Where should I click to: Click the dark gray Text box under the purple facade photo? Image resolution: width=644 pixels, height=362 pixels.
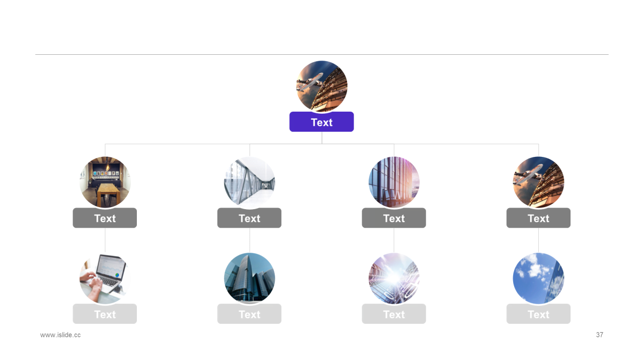click(394, 218)
